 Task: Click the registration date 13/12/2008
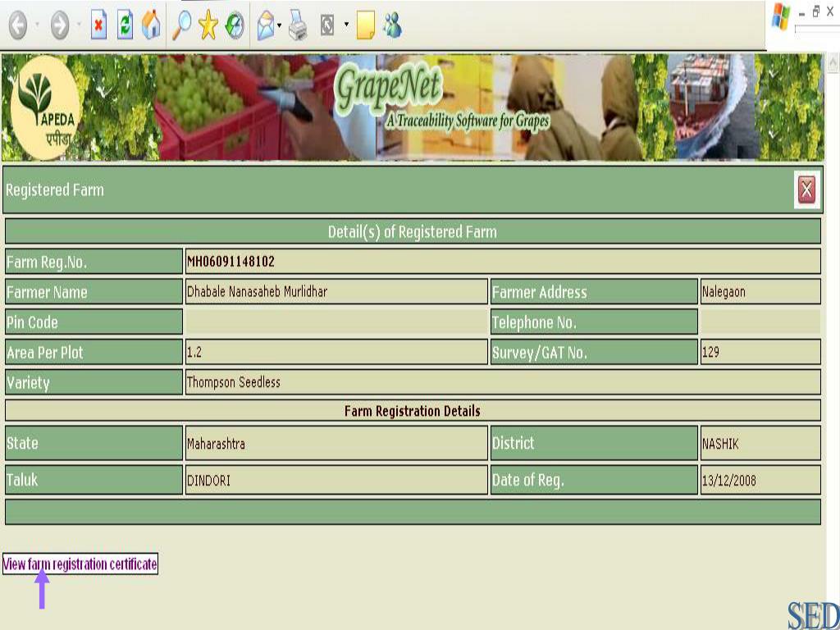(728, 480)
